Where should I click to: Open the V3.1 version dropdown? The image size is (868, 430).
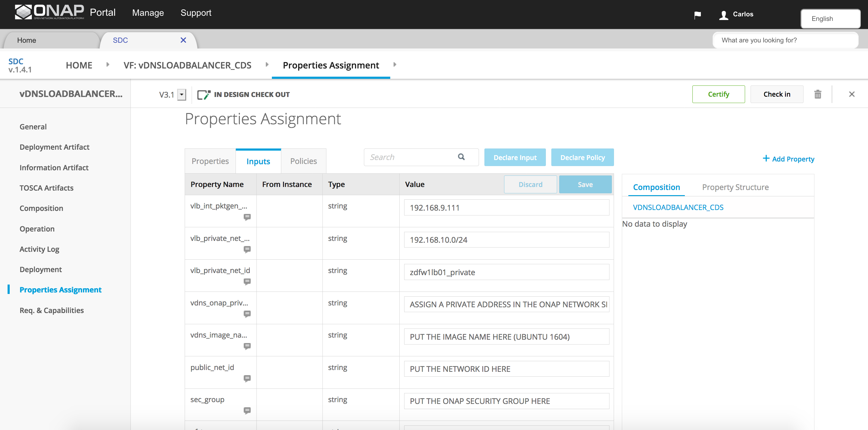click(182, 95)
